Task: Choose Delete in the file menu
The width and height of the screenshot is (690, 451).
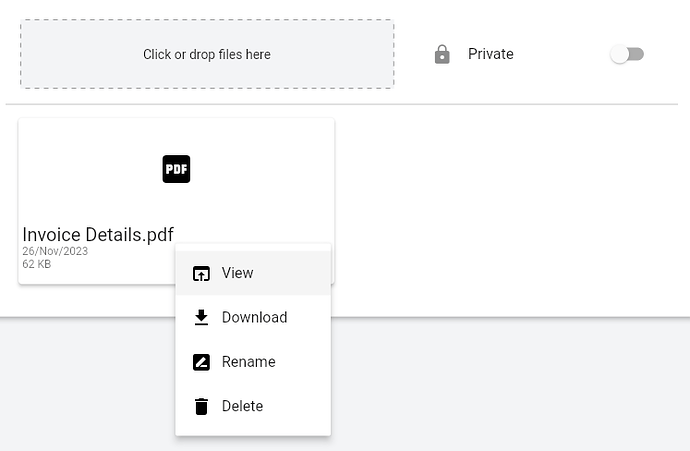Action: 253,406
